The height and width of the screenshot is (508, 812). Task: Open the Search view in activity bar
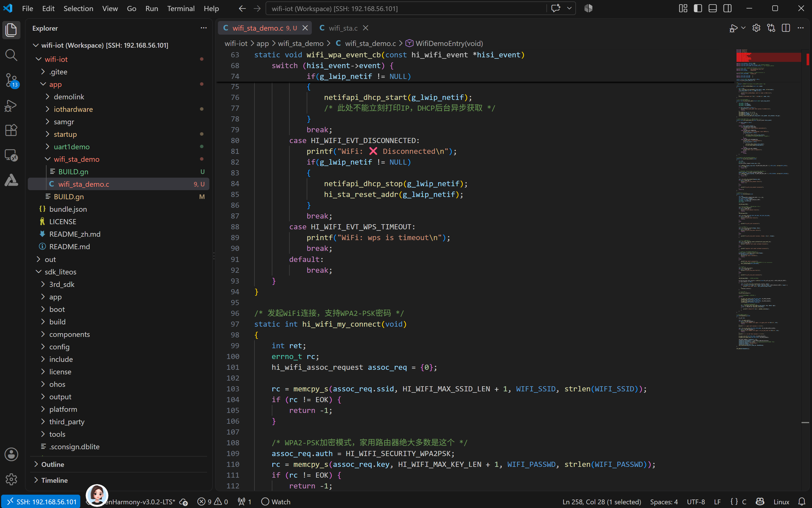11,55
